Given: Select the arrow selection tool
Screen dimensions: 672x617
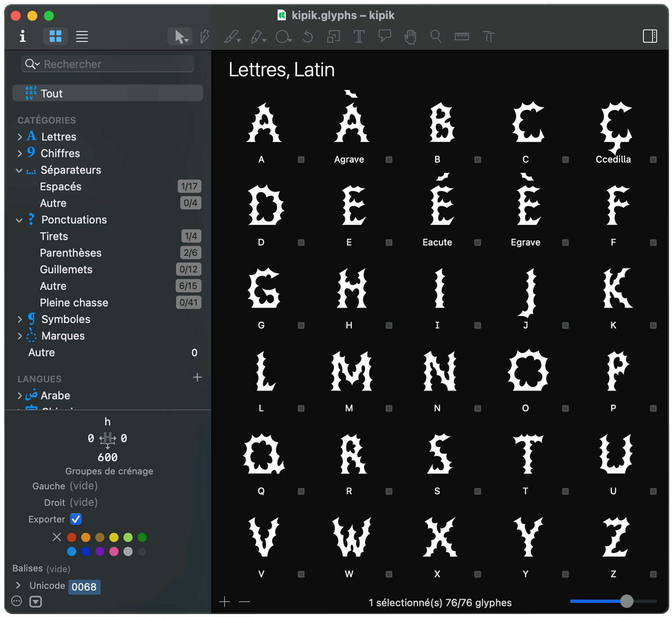Looking at the screenshot, I should pyautogui.click(x=180, y=37).
